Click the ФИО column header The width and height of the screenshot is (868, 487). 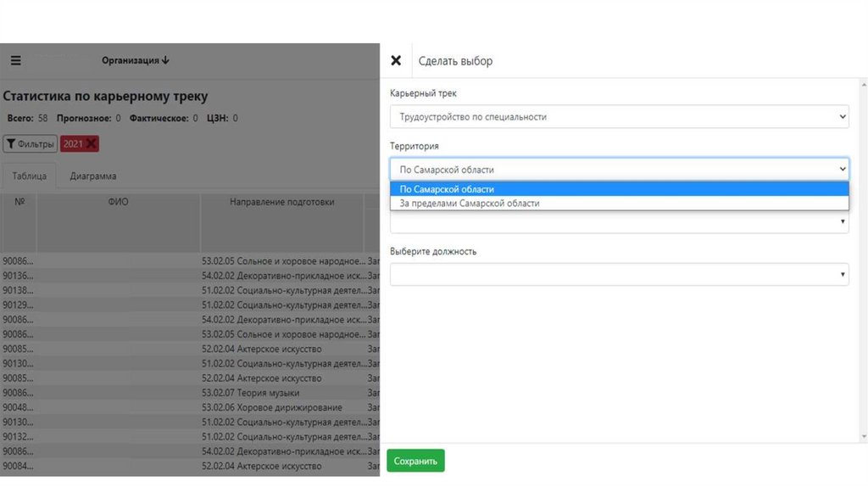click(x=118, y=202)
